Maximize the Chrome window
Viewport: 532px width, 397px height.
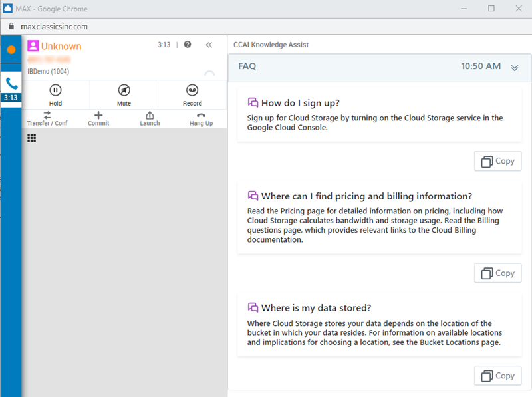(x=491, y=9)
